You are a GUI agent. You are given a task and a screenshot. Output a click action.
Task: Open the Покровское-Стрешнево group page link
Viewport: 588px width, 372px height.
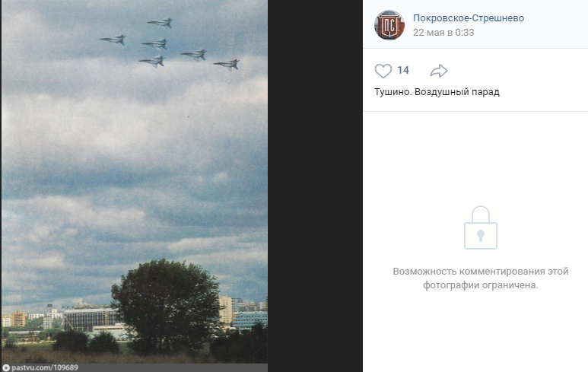469,18
